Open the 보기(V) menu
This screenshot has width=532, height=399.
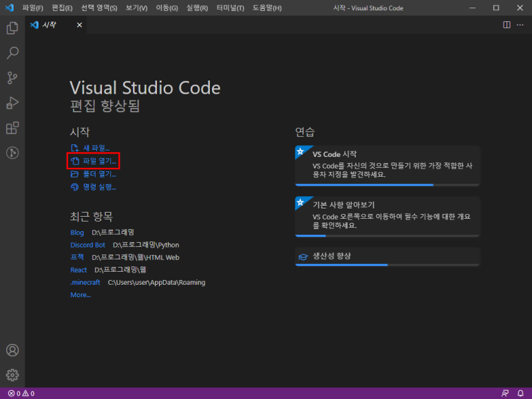click(x=136, y=8)
